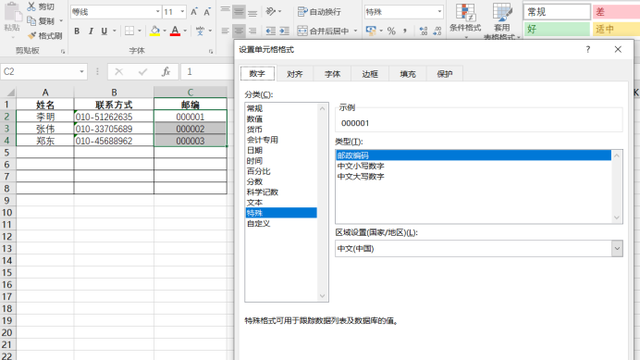
Task: Click the phonetic guide (文) icon
Action: (200, 31)
